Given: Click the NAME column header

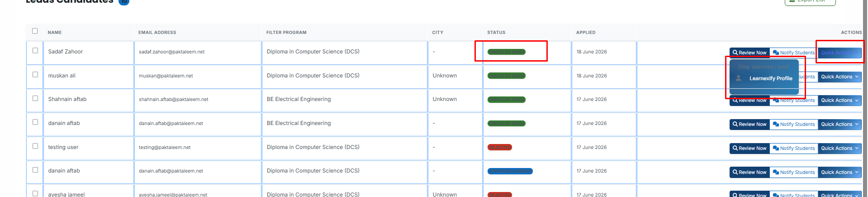Looking at the screenshot, I should point(55,33).
